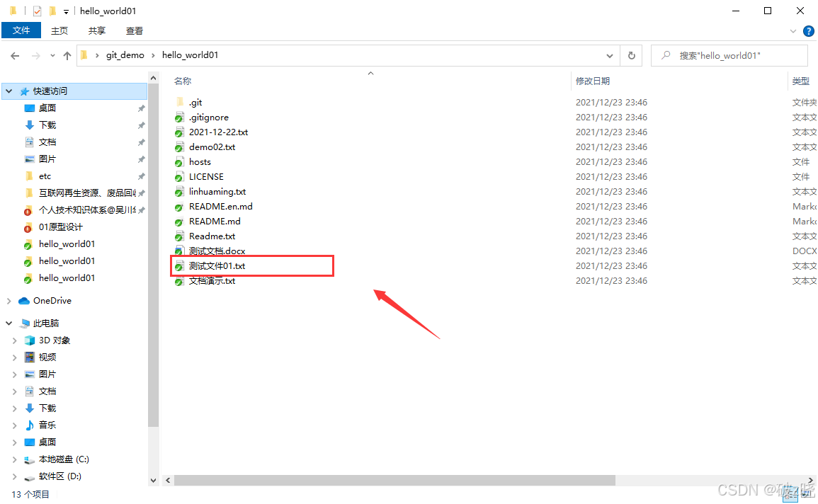Open the 软件区 (D:) drive

(60, 476)
